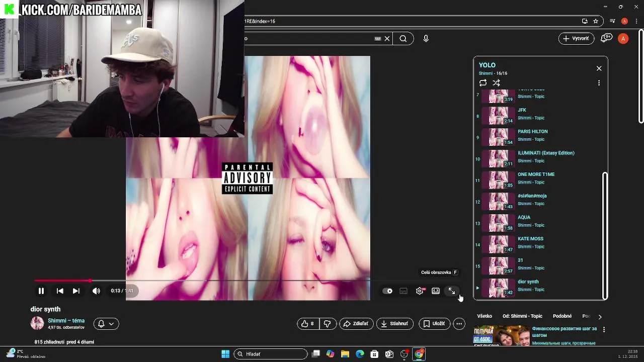Image resolution: width=644 pixels, height=362 pixels.
Task: Open on-screen keyboard in search box
Action: [378, 39]
